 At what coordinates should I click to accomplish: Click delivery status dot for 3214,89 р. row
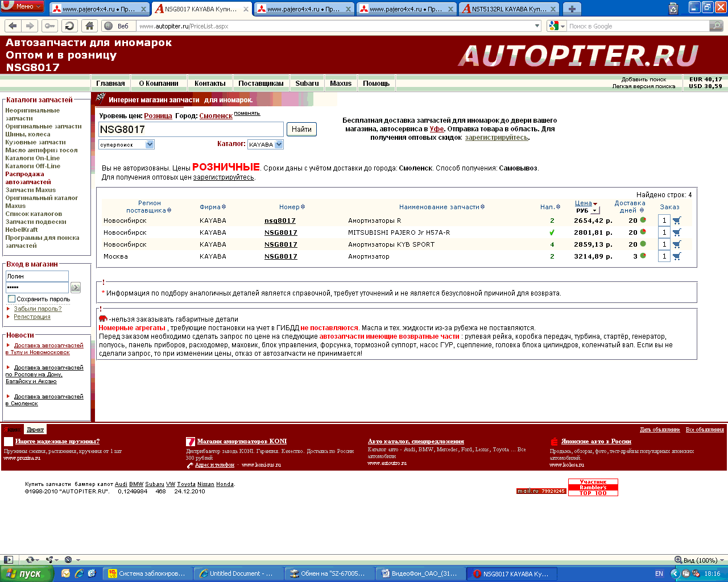pyautogui.click(x=643, y=256)
